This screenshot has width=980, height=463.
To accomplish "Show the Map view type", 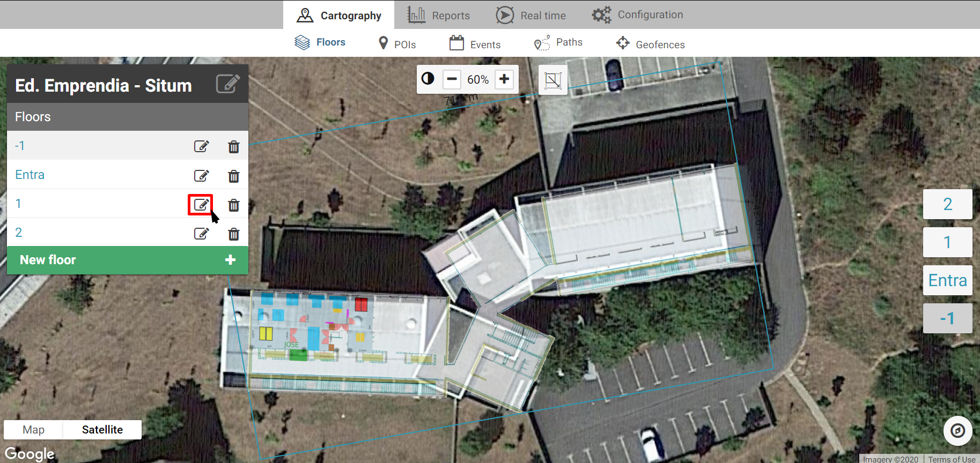I will 33,430.
